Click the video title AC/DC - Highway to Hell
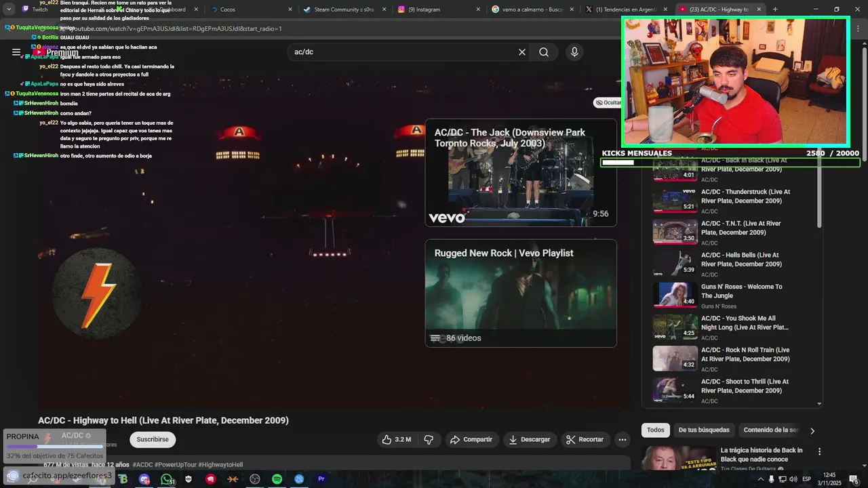 [x=163, y=420]
